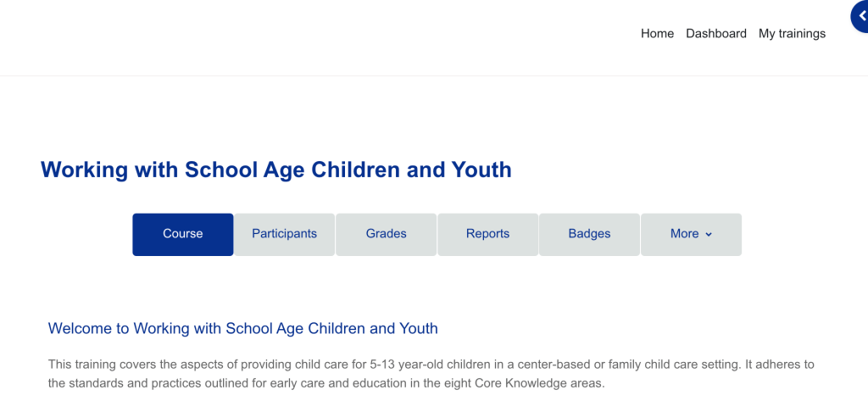868x401 pixels.
Task: Click the large bold course title heading
Action: [x=275, y=170]
